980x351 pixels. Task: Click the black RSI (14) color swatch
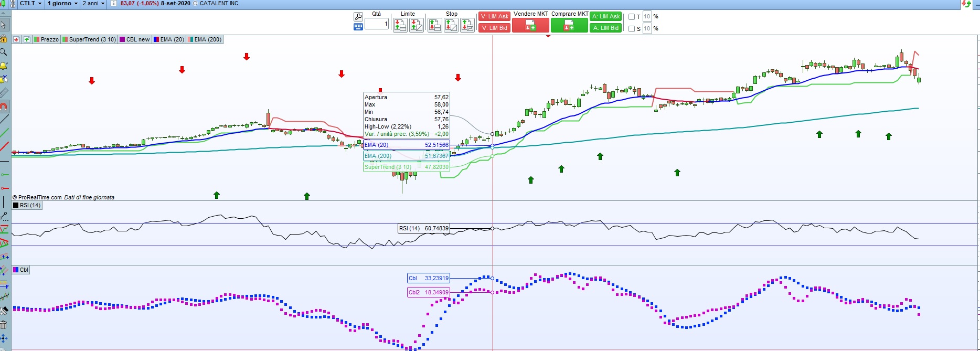pos(16,205)
